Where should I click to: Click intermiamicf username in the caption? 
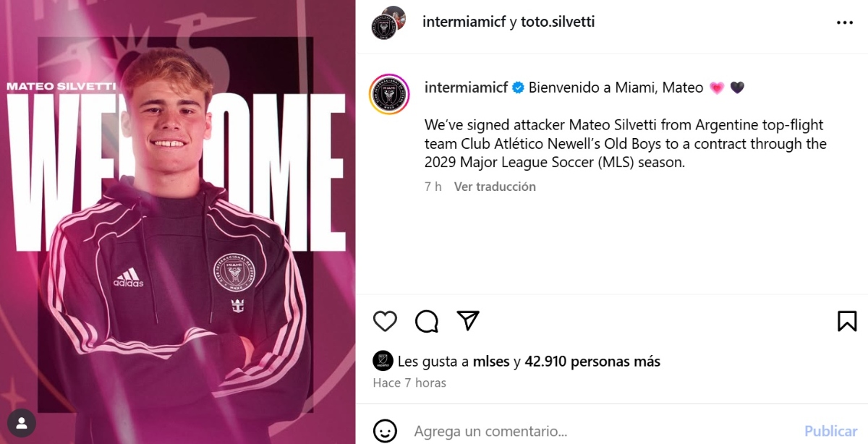pos(466,87)
